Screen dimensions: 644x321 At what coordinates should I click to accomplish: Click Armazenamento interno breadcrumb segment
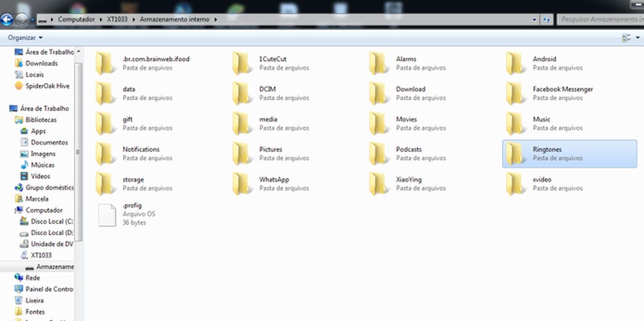(175, 20)
